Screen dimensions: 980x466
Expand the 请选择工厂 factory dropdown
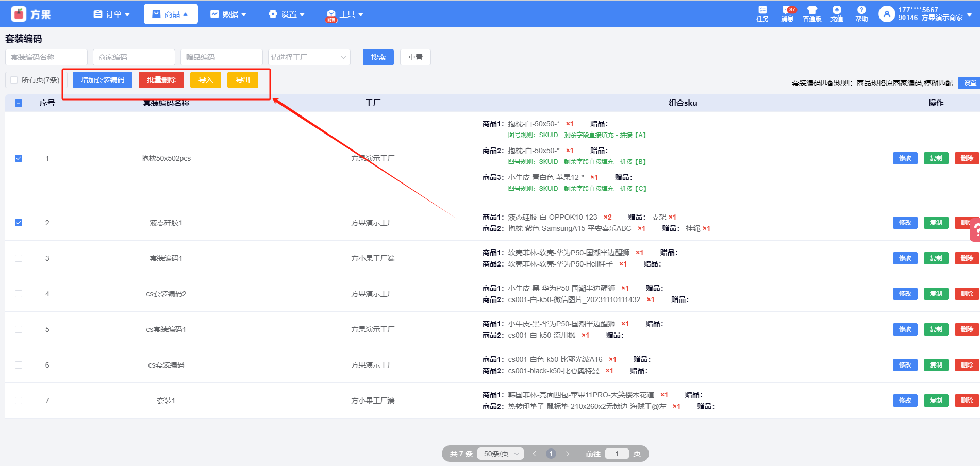pyautogui.click(x=309, y=57)
